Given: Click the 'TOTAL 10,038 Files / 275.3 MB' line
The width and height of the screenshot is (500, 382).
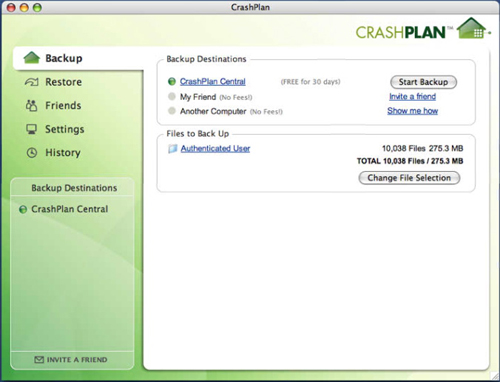Looking at the screenshot, I should (x=410, y=161).
